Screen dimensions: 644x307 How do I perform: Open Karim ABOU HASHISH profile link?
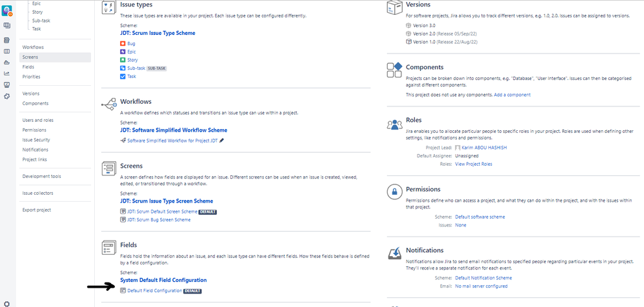click(x=484, y=148)
